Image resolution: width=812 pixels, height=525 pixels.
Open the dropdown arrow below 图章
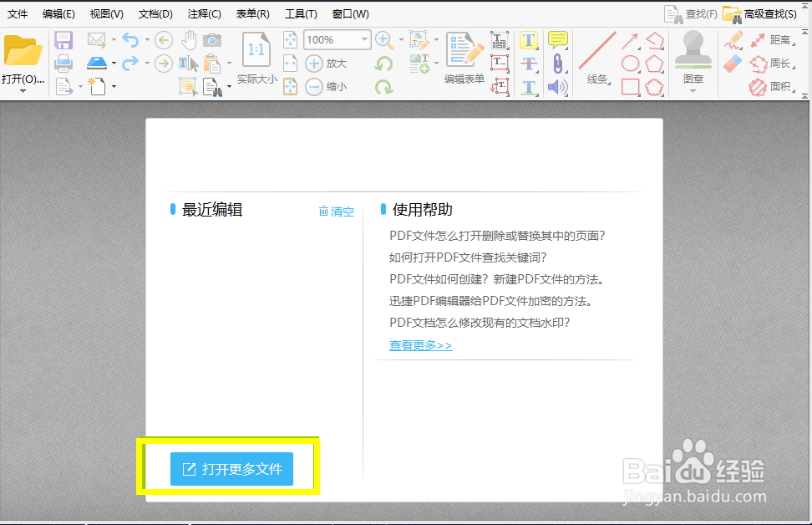(x=693, y=89)
